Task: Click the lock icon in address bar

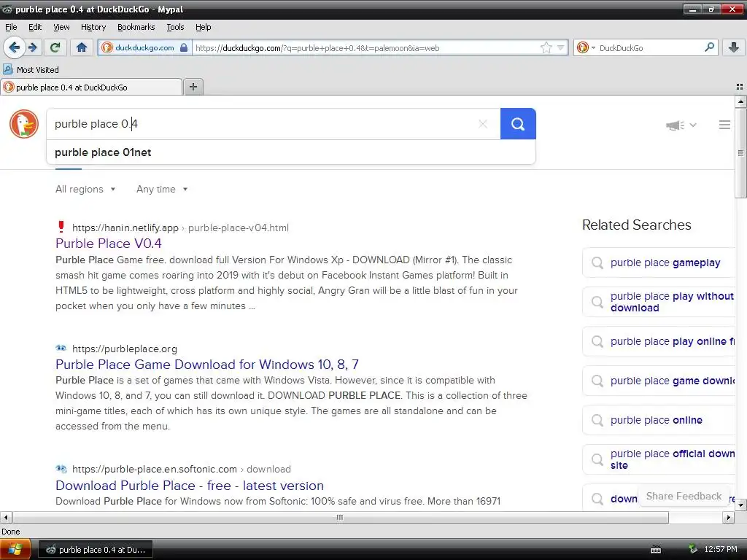Action: (x=184, y=47)
